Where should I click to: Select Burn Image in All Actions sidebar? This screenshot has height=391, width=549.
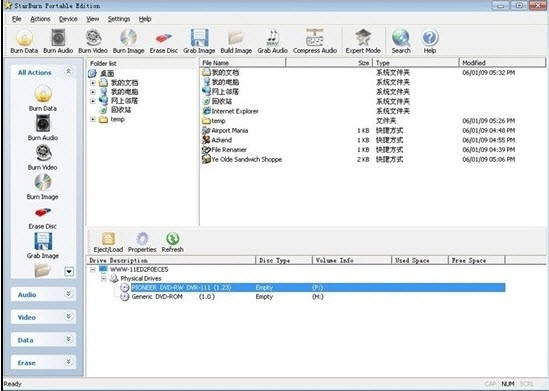pos(43,187)
